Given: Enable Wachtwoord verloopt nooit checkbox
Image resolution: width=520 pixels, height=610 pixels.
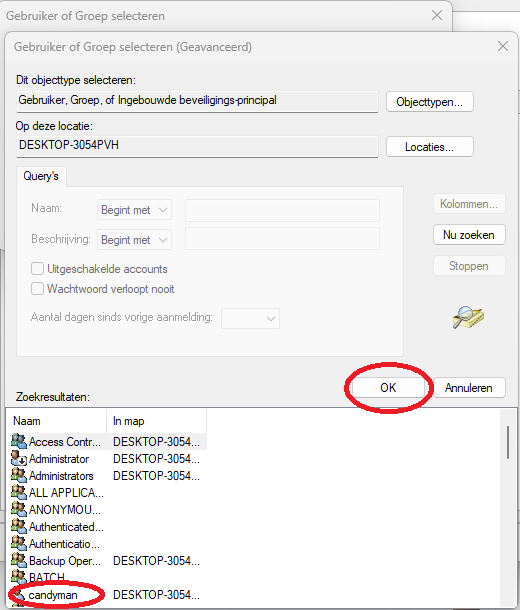Looking at the screenshot, I should coord(37,289).
